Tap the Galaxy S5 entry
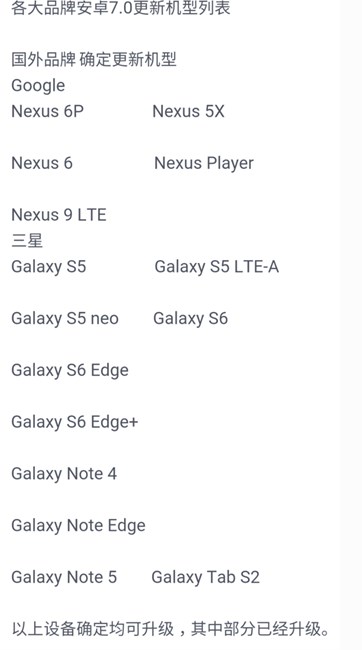 (49, 267)
